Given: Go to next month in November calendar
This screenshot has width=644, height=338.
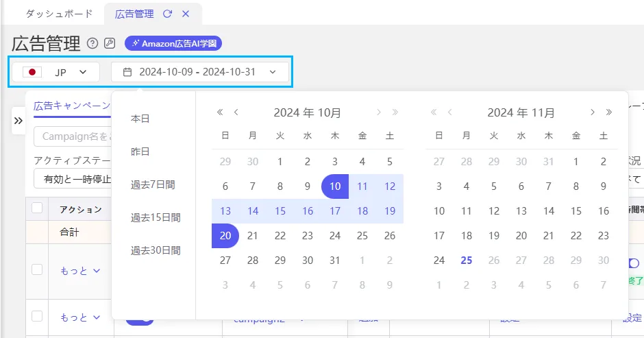Looking at the screenshot, I should pyautogui.click(x=592, y=112).
